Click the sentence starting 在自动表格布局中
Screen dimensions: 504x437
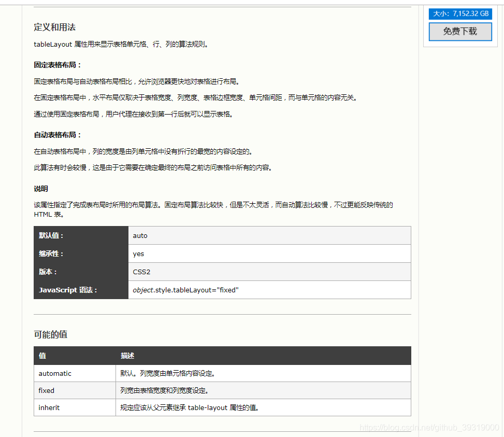point(143,151)
